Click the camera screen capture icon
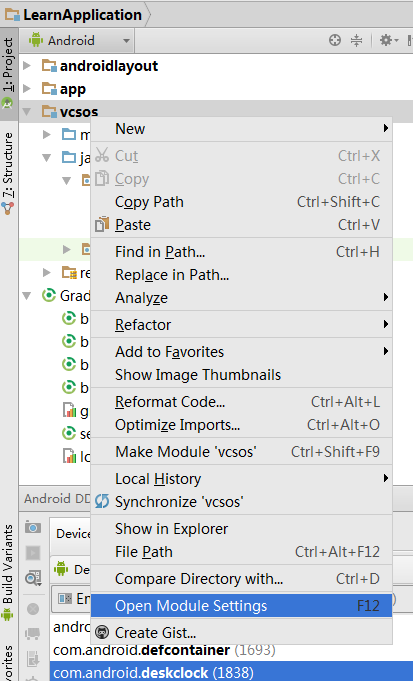The image size is (413, 681). pyautogui.click(x=33, y=527)
